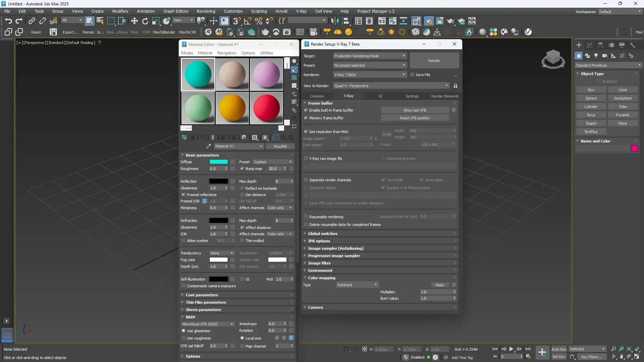
Task: Switch to the GI tab
Action: pos(380,96)
